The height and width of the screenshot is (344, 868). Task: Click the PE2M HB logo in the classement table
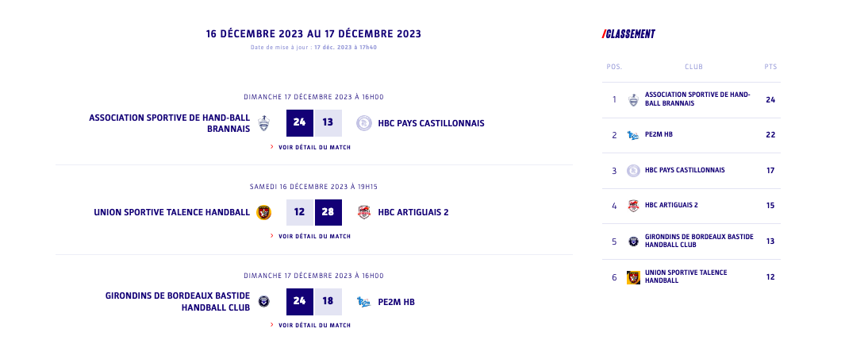pyautogui.click(x=633, y=135)
